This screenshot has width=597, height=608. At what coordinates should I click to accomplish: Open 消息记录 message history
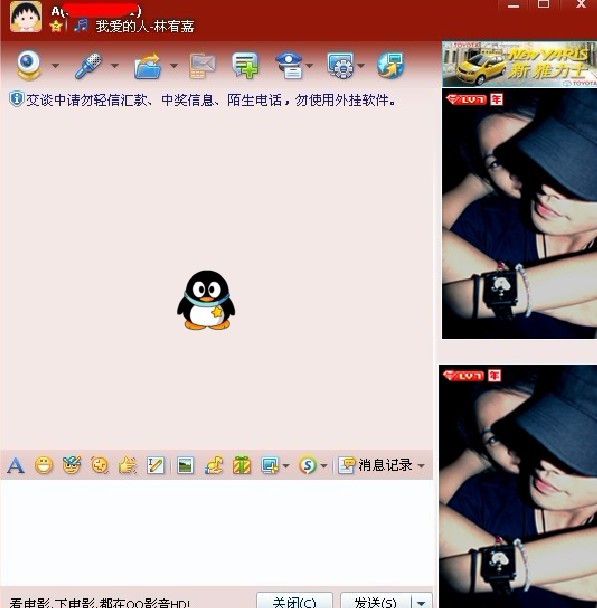381,465
